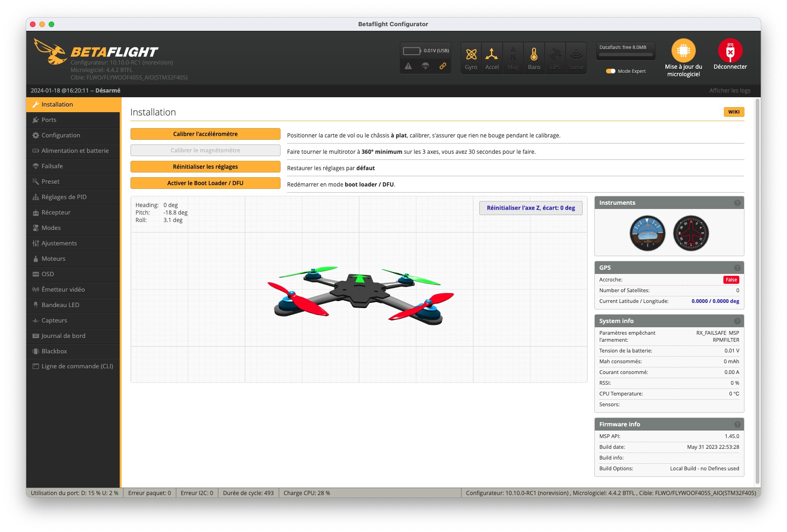The width and height of the screenshot is (787, 532).
Task: Click the battery voltage icon
Action: 412,50
